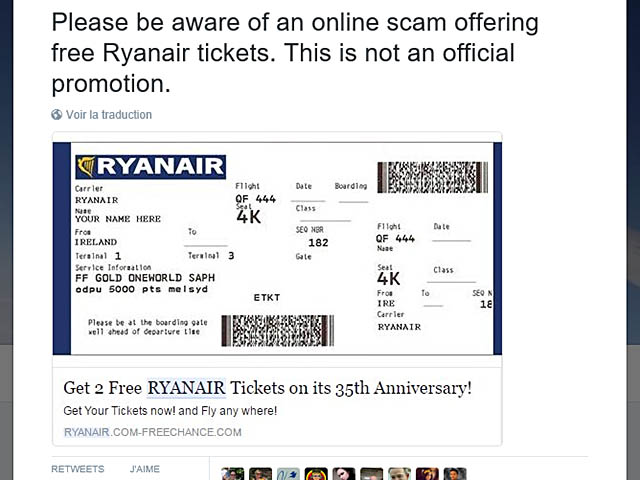Image resolution: width=640 pixels, height=480 pixels.
Task: Open the J'AIME likes list
Action: (x=144, y=468)
